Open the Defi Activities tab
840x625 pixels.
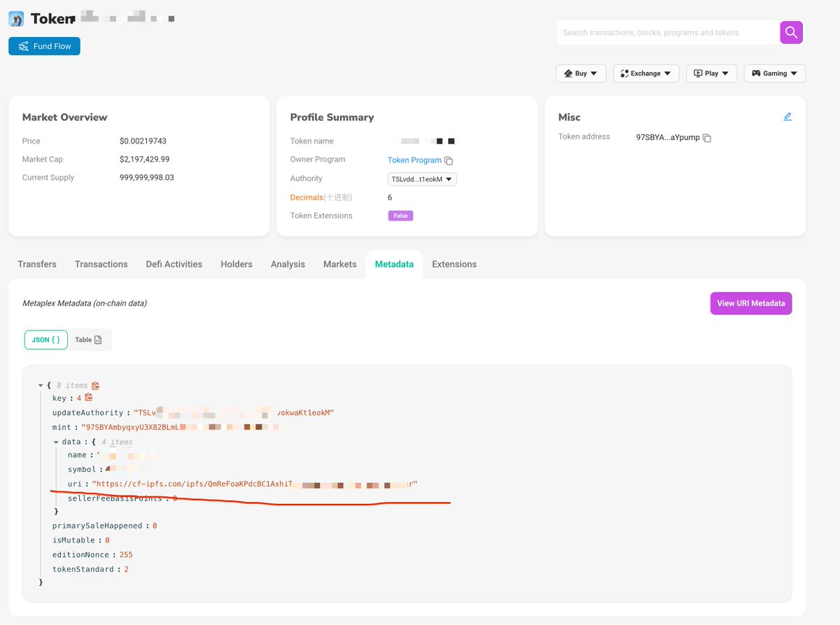(x=174, y=264)
